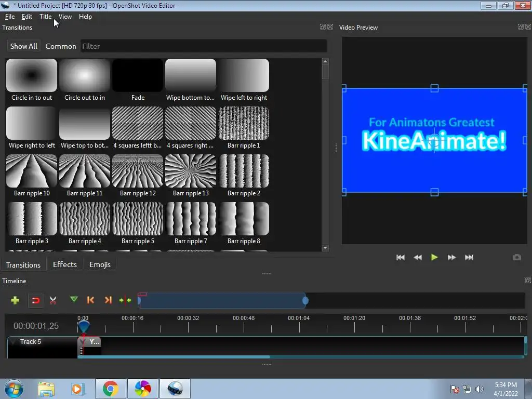Open the View menu
The image size is (532, 399).
[65, 17]
